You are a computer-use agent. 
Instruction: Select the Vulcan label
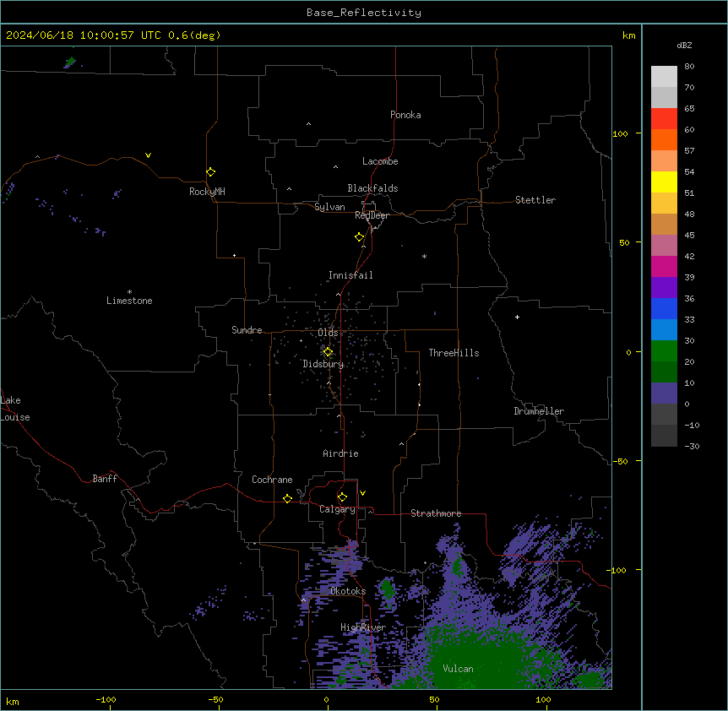459,669
